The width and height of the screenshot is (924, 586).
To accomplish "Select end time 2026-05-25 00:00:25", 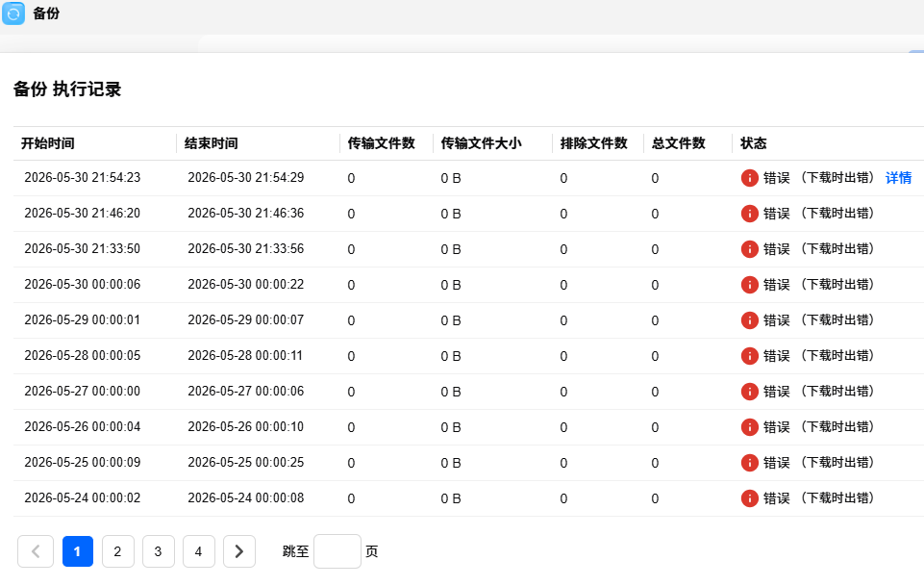I will [246, 462].
